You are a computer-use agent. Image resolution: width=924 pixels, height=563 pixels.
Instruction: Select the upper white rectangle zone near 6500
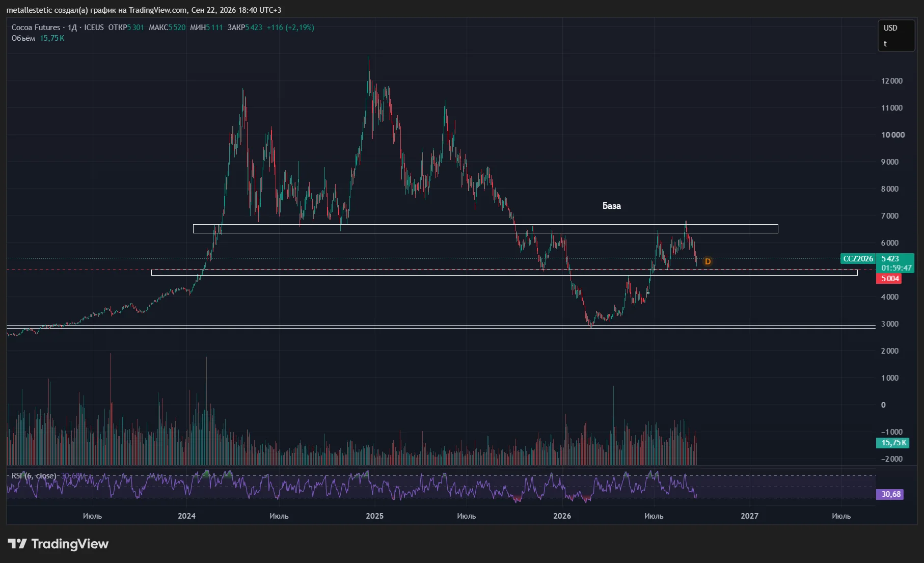485,229
